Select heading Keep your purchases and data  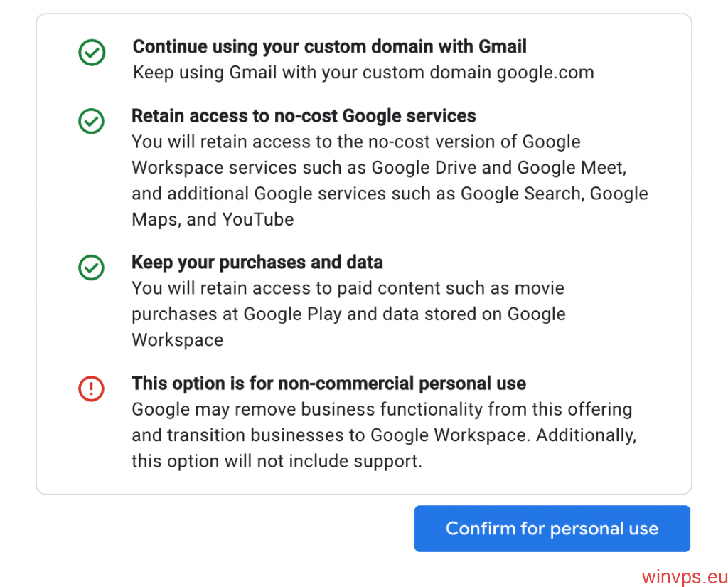257,262
